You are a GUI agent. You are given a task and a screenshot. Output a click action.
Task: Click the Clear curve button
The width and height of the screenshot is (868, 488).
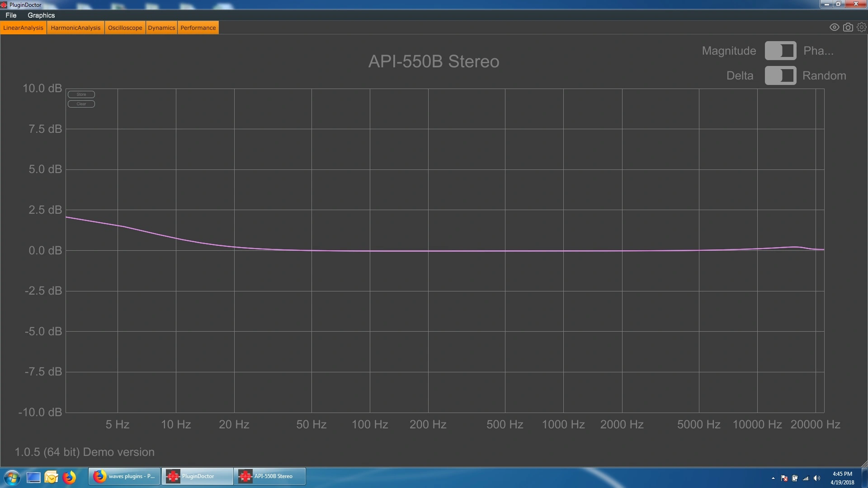(x=81, y=104)
